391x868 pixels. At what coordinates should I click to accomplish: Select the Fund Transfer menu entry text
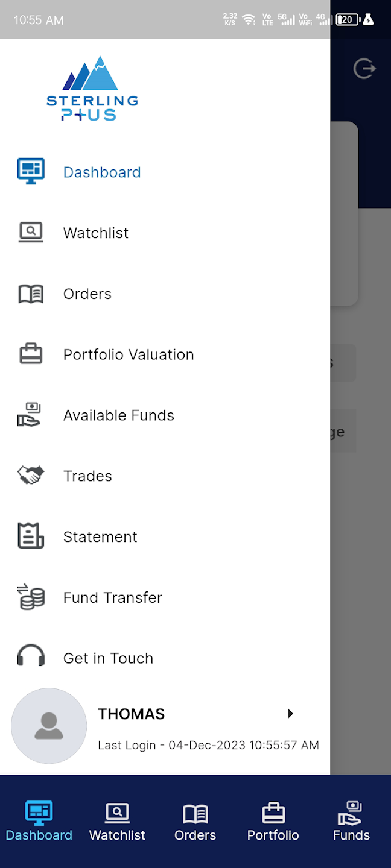click(113, 597)
